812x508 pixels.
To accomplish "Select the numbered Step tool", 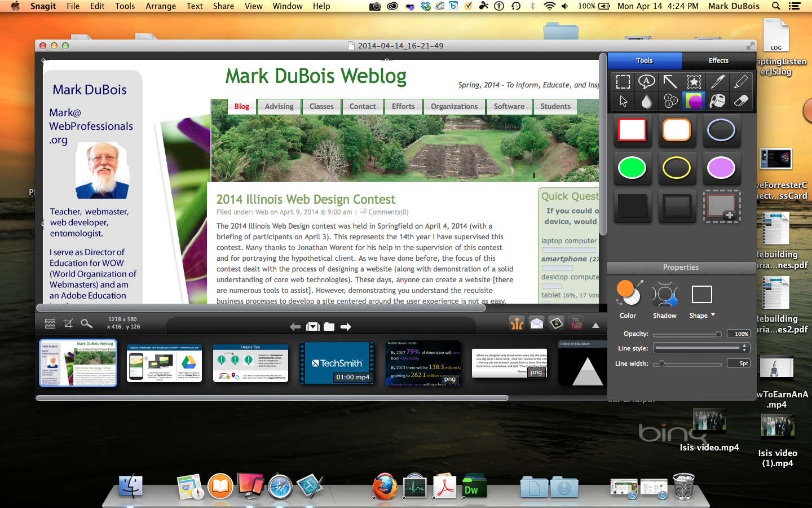I will (x=670, y=101).
